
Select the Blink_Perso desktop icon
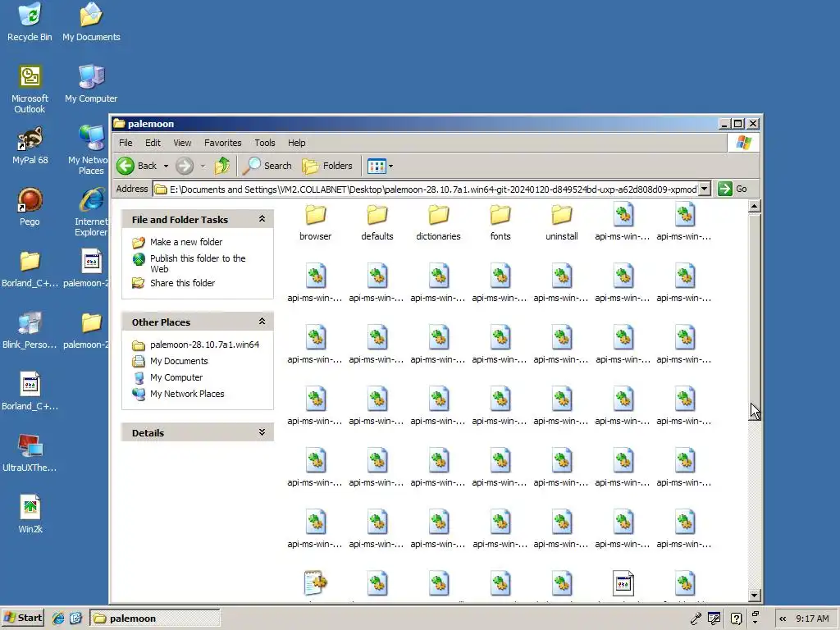pos(30,330)
